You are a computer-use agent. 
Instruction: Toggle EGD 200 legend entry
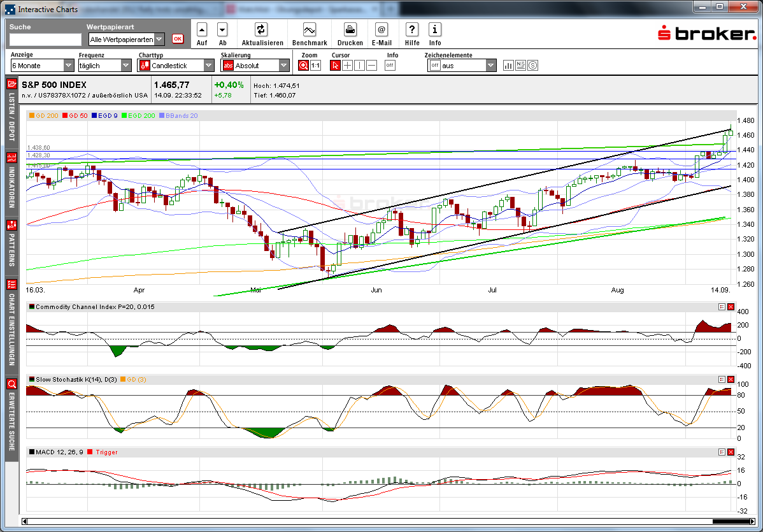(138, 116)
